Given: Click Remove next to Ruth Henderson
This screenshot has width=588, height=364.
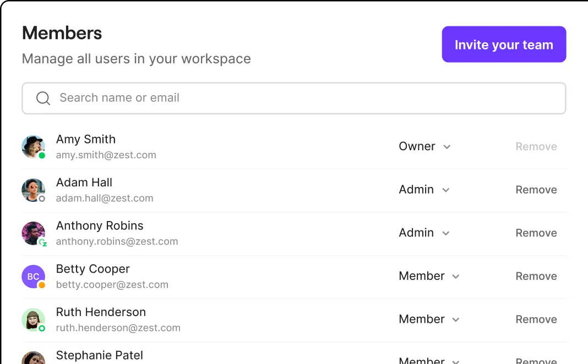Looking at the screenshot, I should coord(536,319).
